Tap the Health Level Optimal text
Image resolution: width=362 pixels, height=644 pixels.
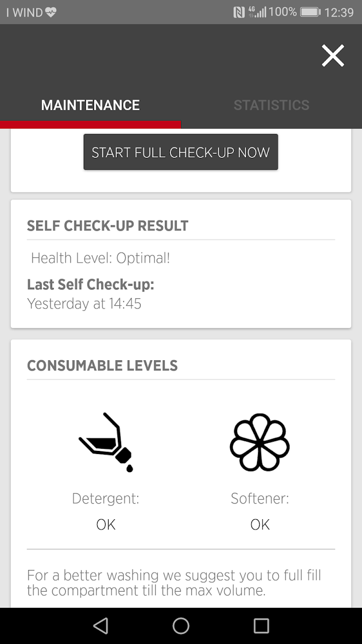pyautogui.click(x=100, y=258)
